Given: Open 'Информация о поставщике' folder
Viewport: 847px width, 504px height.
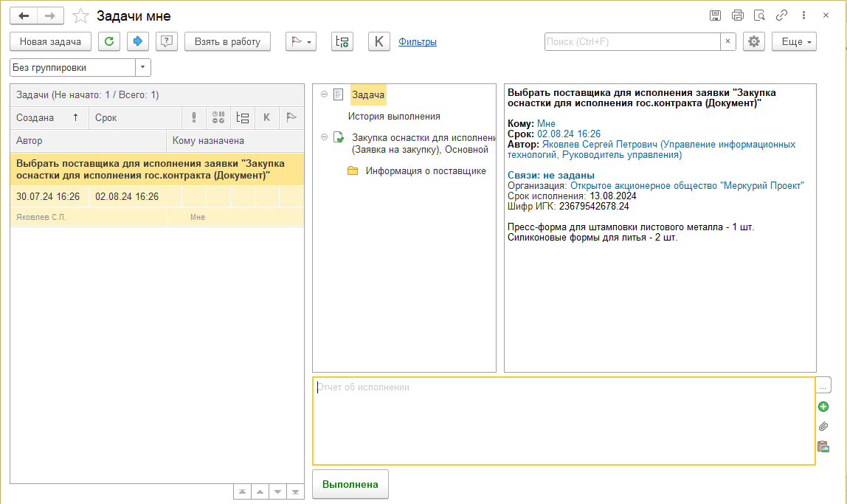Looking at the screenshot, I should point(425,170).
